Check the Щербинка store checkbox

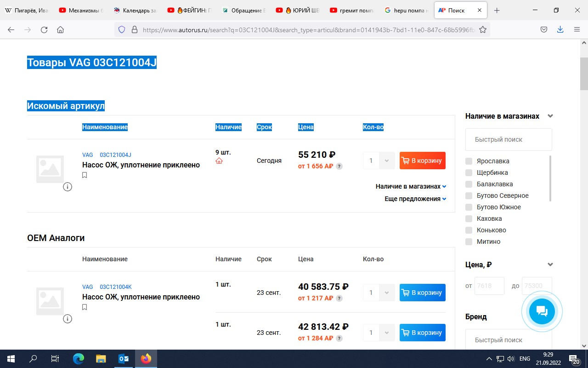[x=469, y=172]
